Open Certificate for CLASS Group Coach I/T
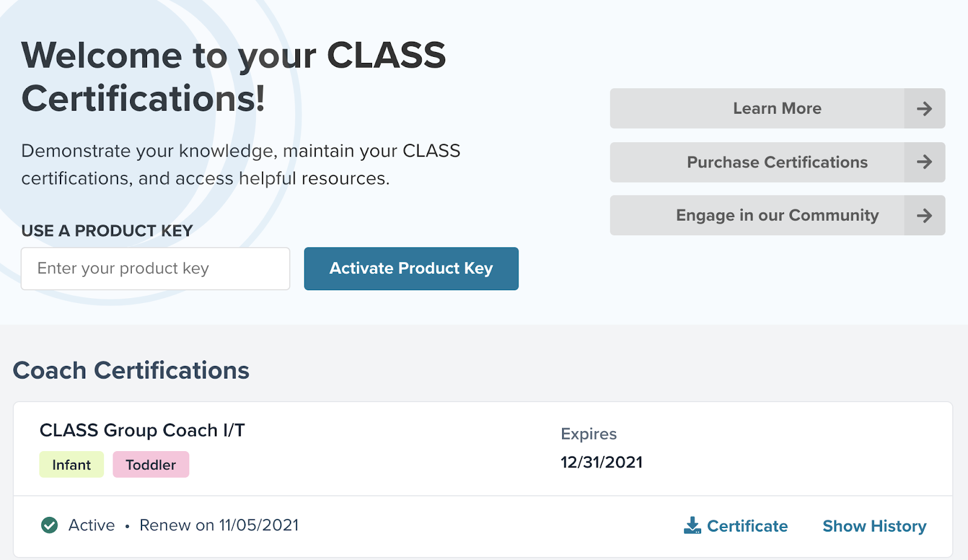Image resolution: width=968 pixels, height=560 pixels. (x=747, y=526)
